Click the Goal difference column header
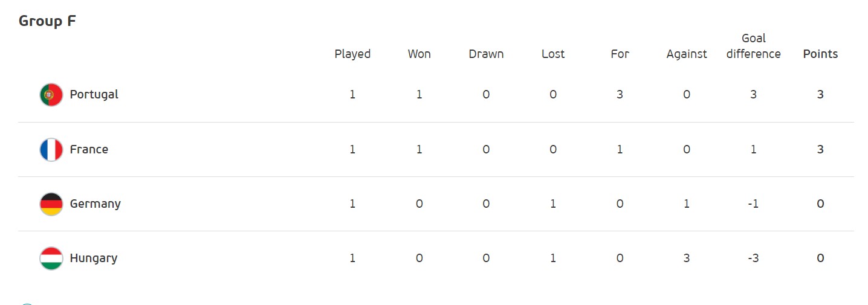Screen dimensions: 868x305 click(x=753, y=47)
